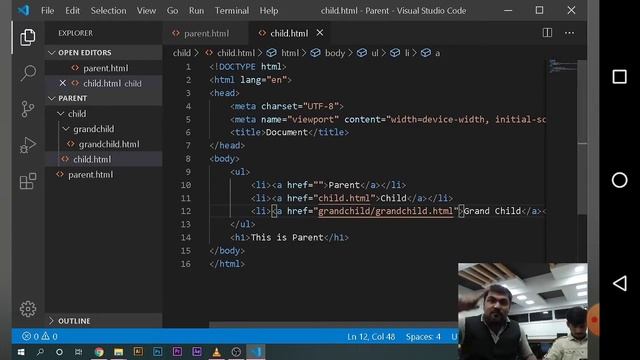
Task: Collapse the grandchild folder in explorer
Action: point(104,129)
